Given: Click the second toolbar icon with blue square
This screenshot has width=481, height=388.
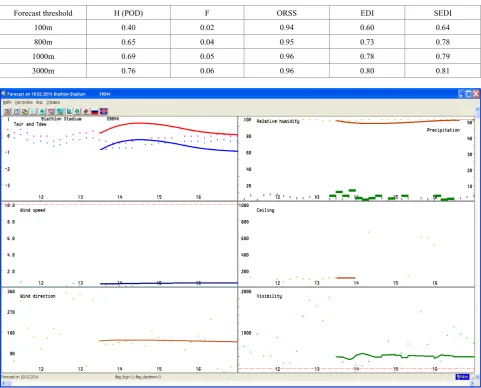Looking at the screenshot, I should (x=16, y=111).
